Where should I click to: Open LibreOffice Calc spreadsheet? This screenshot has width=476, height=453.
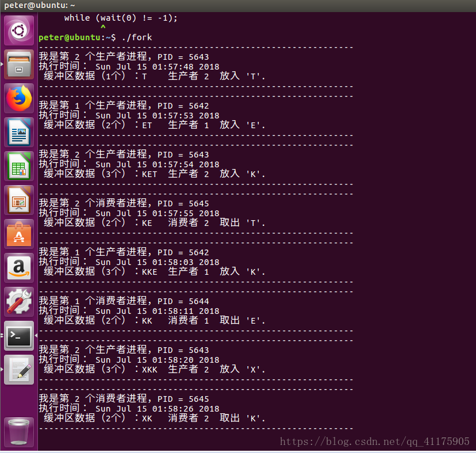point(19,166)
